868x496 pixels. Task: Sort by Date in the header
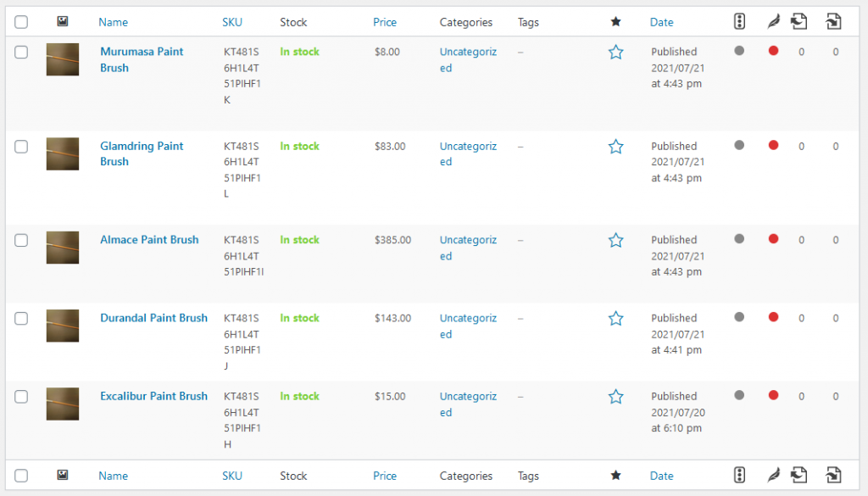click(661, 22)
